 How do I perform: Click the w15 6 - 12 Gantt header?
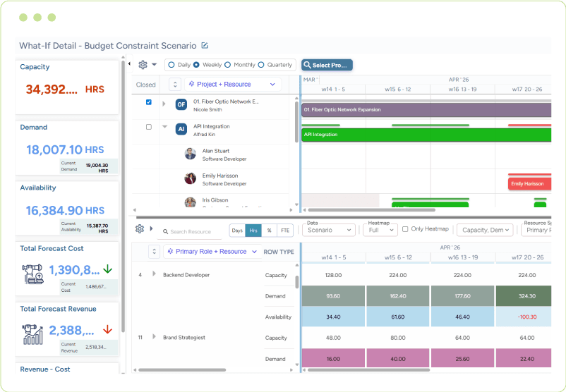click(398, 89)
